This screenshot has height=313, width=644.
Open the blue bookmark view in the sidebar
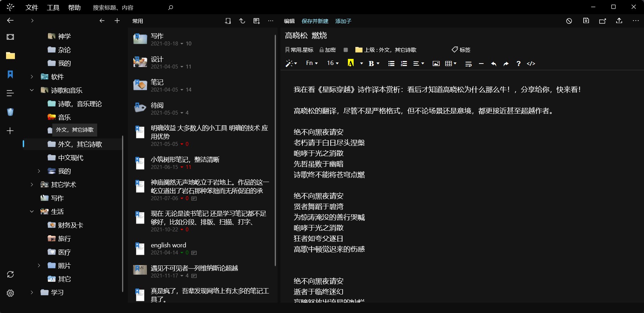tap(10, 74)
